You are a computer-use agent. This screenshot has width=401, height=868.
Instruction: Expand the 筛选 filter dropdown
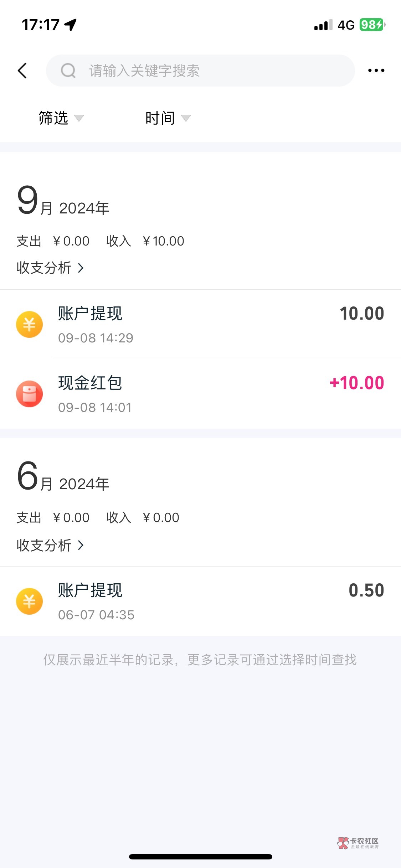pos(61,118)
